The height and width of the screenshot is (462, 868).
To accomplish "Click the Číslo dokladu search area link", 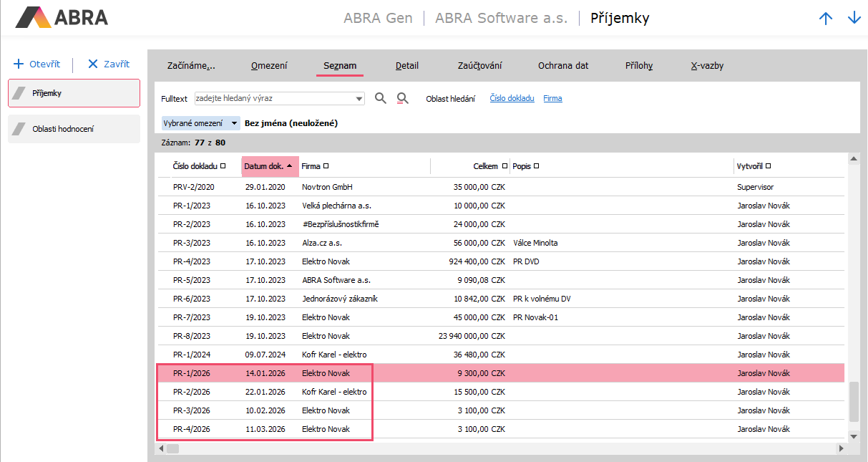I will 512,99.
